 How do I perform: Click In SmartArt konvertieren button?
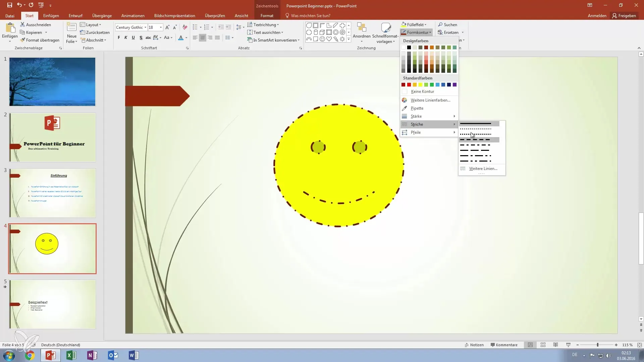[273, 40]
